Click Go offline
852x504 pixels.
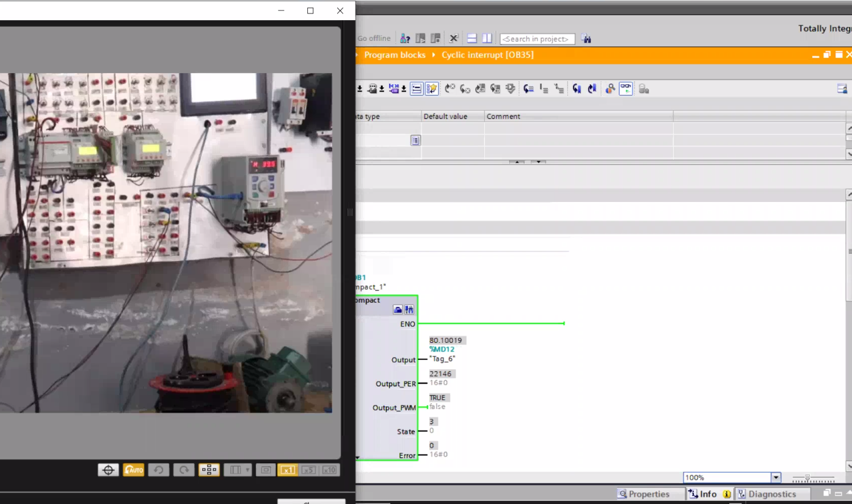pyautogui.click(x=373, y=38)
